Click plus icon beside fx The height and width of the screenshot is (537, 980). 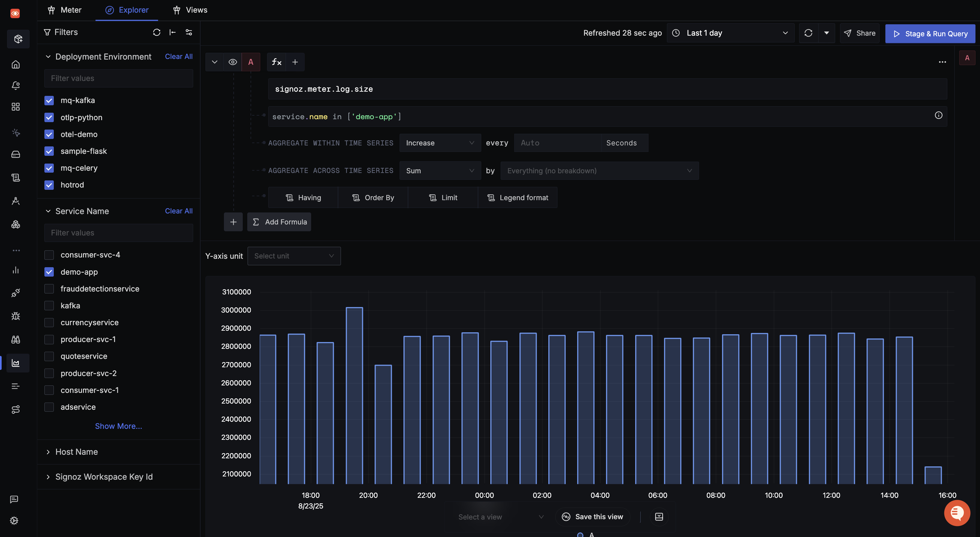tap(295, 62)
